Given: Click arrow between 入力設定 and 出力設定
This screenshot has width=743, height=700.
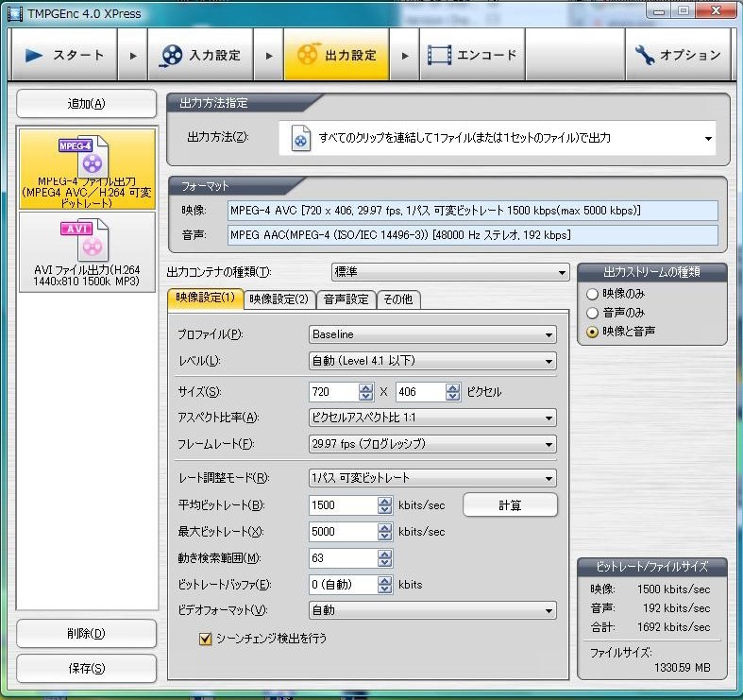Looking at the screenshot, I should click(269, 56).
